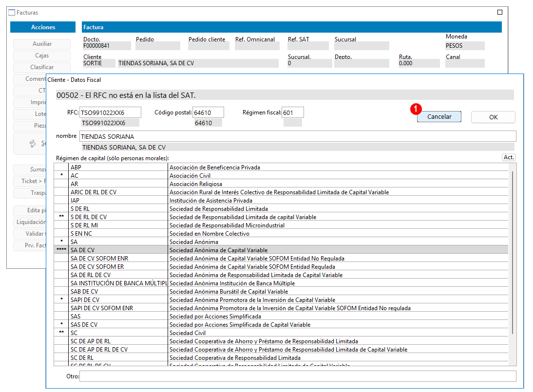The height and width of the screenshot is (392, 533).
Task: Select the S EN NC row
Action: pyautogui.click(x=281, y=234)
